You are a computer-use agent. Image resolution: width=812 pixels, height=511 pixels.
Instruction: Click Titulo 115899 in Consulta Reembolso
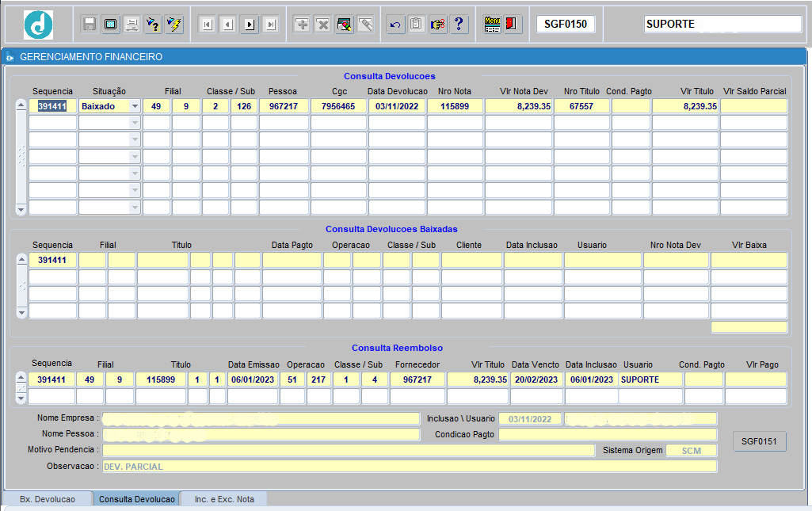(x=161, y=379)
